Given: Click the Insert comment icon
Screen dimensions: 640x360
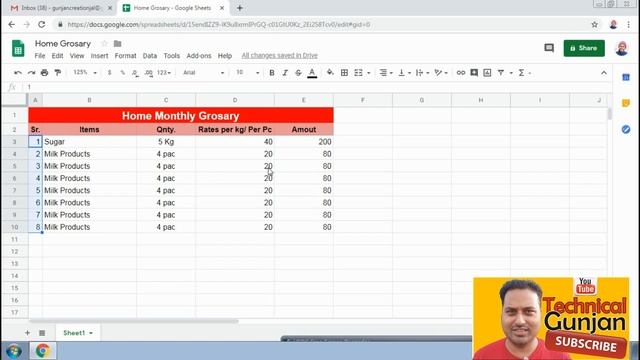Looking at the screenshot, I should click(x=474, y=73).
